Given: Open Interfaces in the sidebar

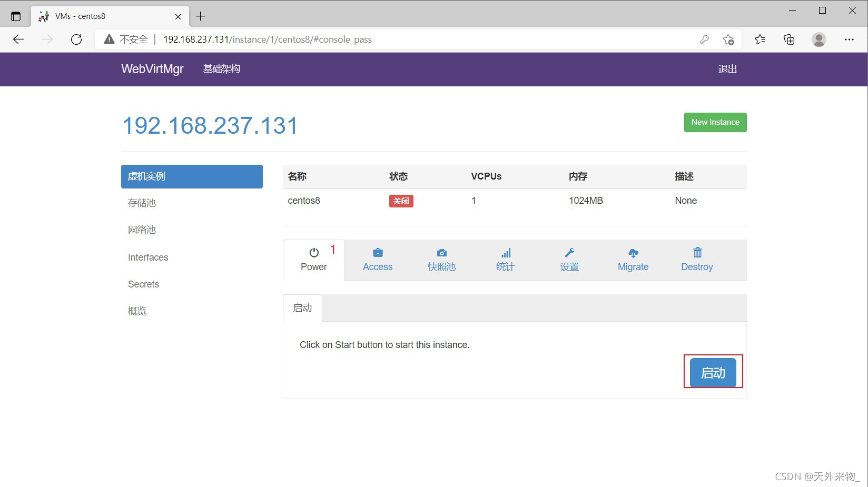Looking at the screenshot, I should tap(148, 257).
